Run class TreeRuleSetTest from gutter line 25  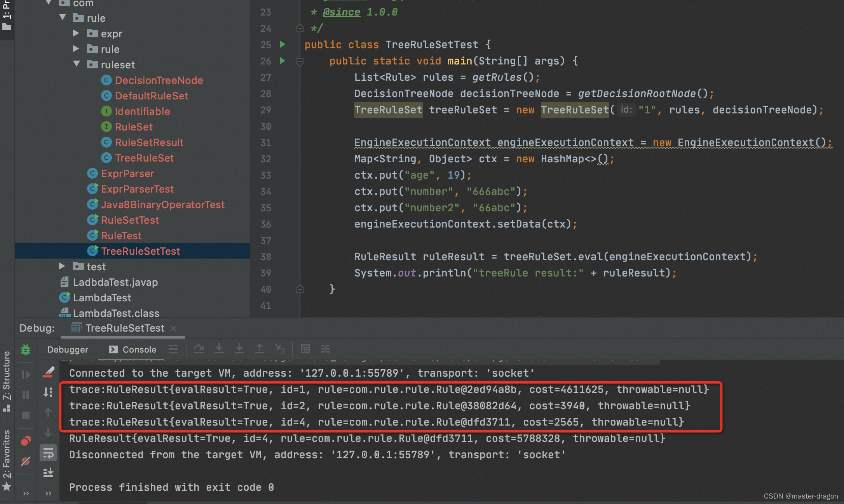pos(282,44)
